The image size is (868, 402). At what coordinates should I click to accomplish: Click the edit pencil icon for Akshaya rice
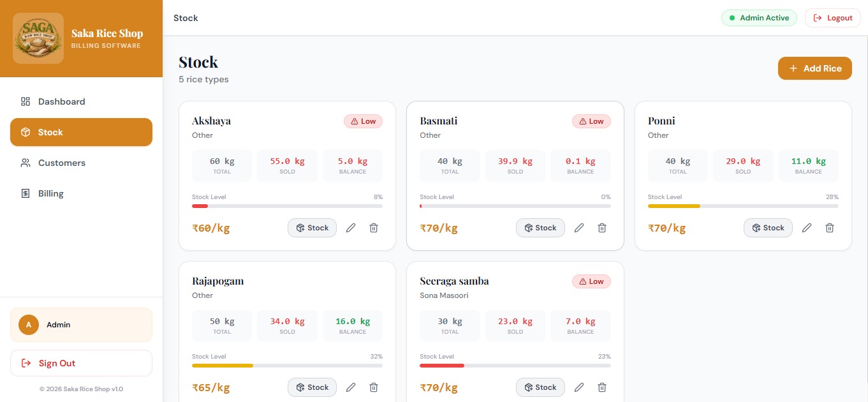[351, 228]
